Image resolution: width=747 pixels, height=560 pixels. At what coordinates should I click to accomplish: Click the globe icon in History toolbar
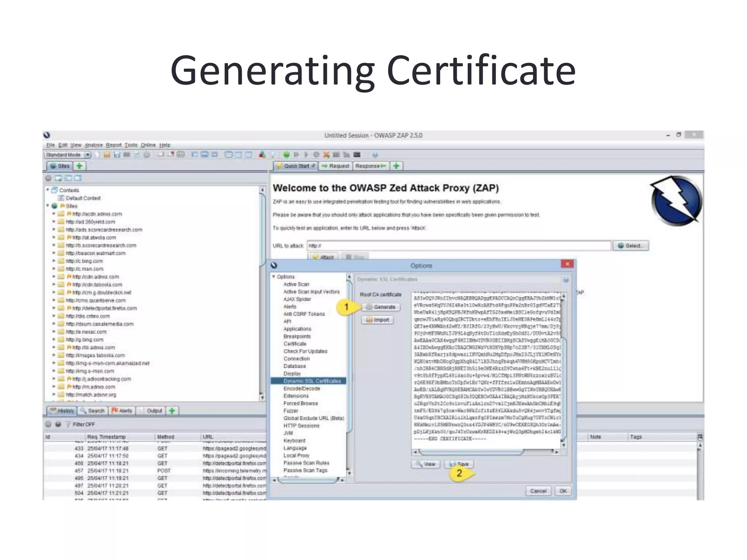click(58, 424)
